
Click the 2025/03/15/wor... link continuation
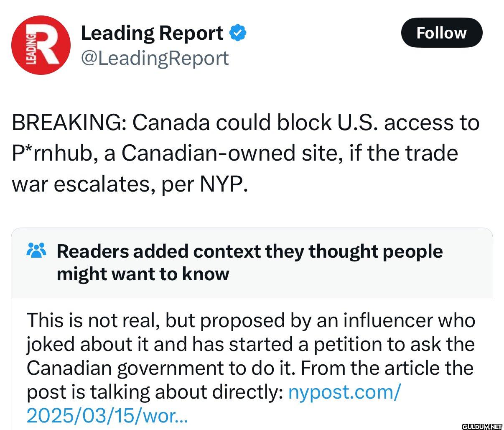tap(107, 415)
